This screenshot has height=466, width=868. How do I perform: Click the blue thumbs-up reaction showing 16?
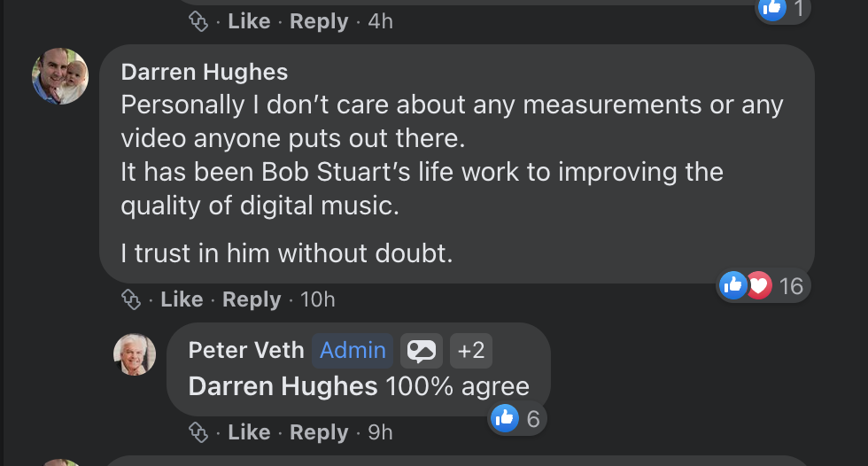(734, 285)
